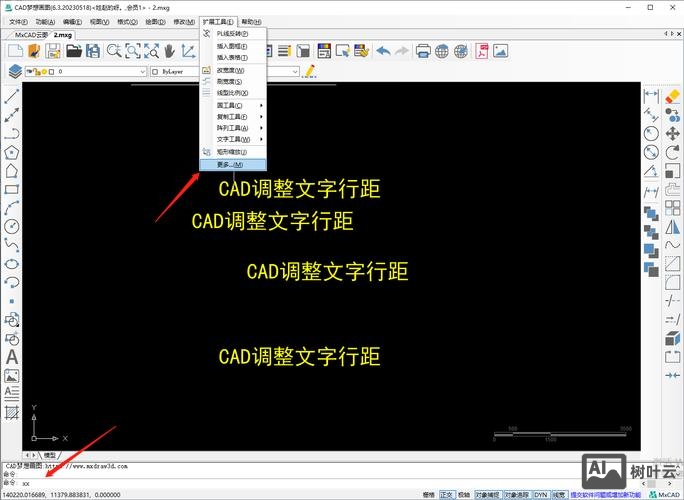Expand the 复制工具 submenu
Screen dimensions: 684x500
233,117
